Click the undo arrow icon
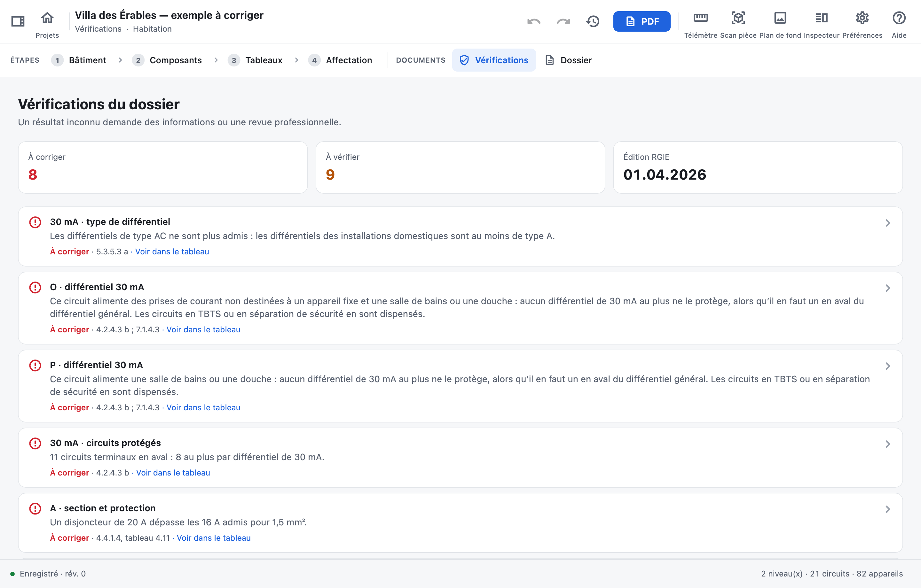Image resolution: width=921 pixels, height=588 pixels. coord(533,21)
